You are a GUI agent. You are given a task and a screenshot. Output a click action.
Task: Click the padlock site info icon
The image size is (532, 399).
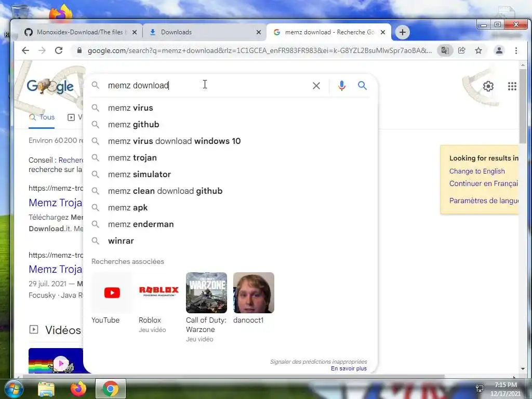79,50
